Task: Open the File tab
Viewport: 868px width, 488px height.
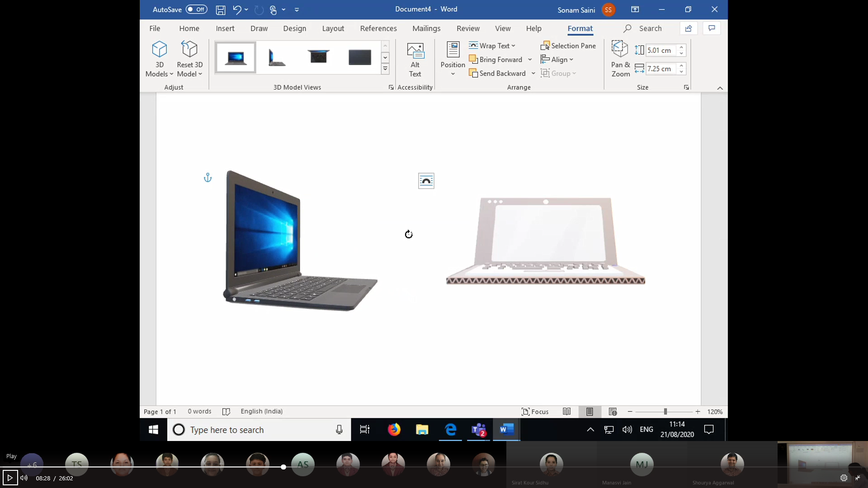Action: tap(155, 28)
